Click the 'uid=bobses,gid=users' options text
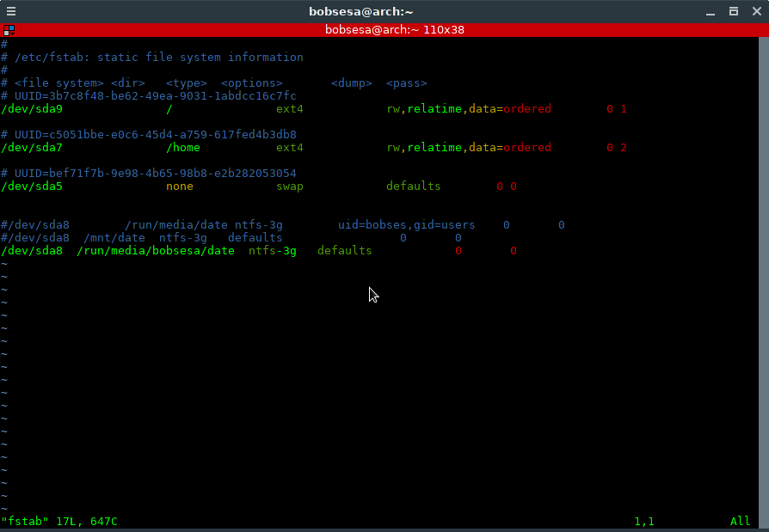The height and width of the screenshot is (532, 769). [407, 225]
